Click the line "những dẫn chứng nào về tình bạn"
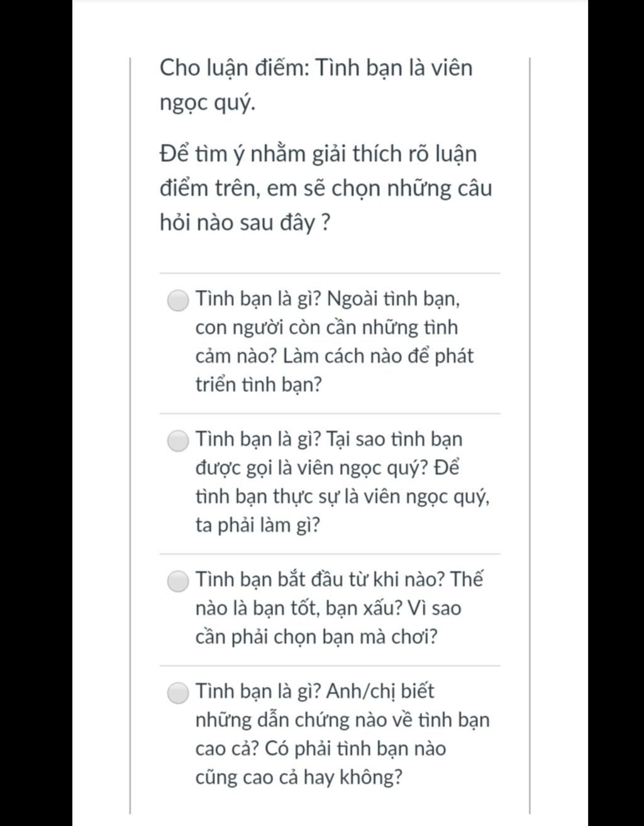Screen dimensions: 644x826 tap(342, 720)
